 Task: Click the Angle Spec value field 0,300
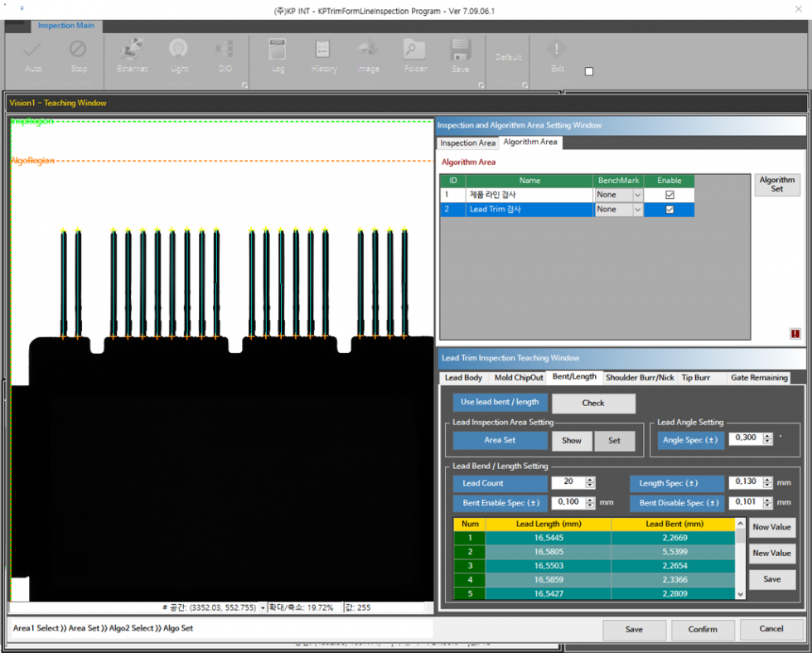pyautogui.click(x=746, y=438)
